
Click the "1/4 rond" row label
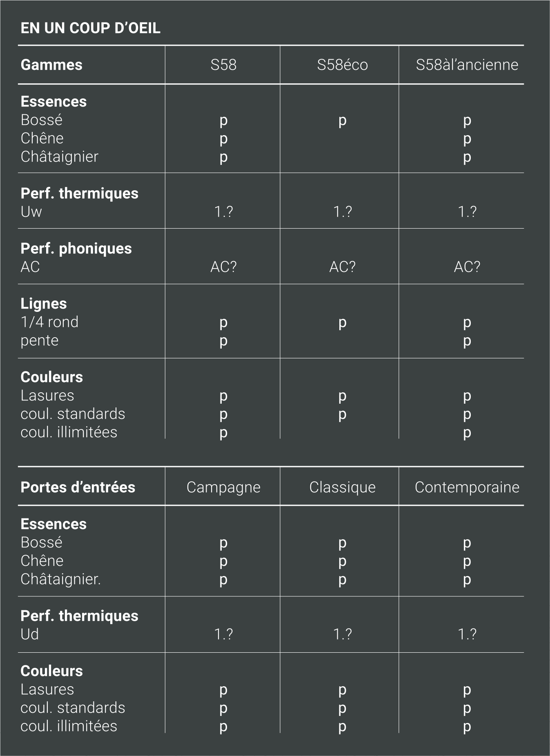pos(49,322)
